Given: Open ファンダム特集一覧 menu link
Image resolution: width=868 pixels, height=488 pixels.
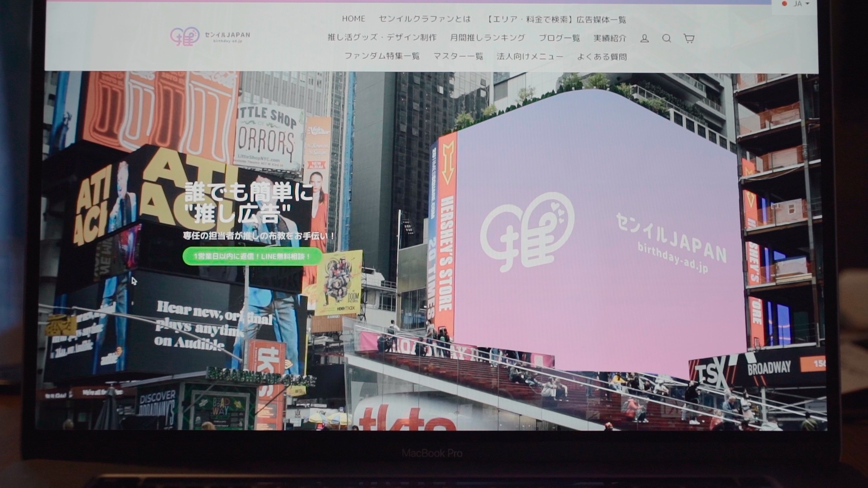Looking at the screenshot, I should coord(382,56).
